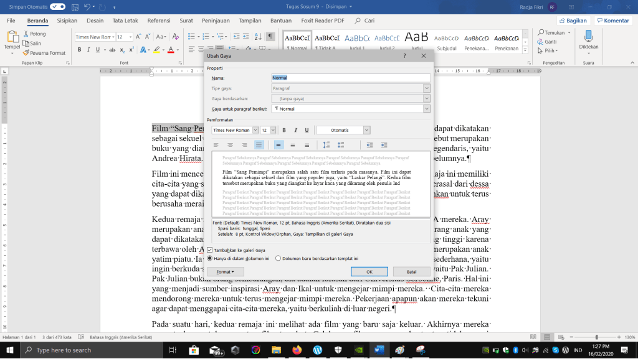The height and width of the screenshot is (364, 638).
Task: Select Dokumen baru berdasarkan templat ini
Action: (278, 258)
